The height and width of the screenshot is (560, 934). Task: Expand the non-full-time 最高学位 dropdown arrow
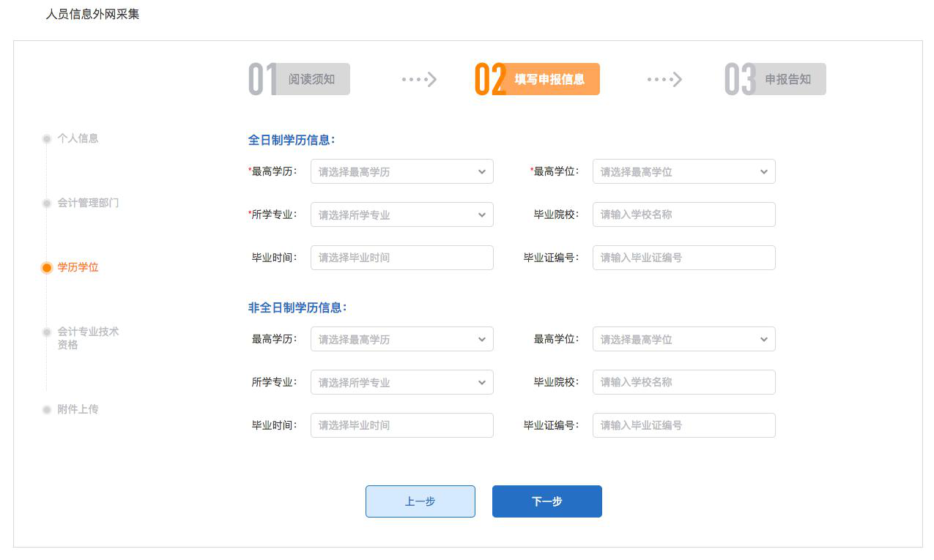click(763, 339)
